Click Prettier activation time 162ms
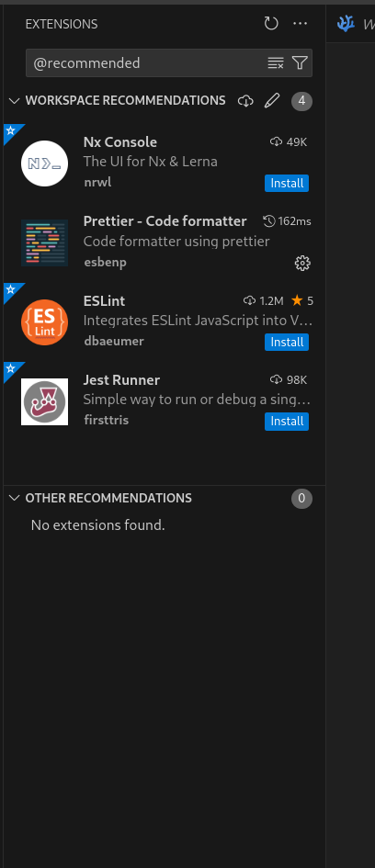Screen dimensions: 375x868 tap(287, 221)
